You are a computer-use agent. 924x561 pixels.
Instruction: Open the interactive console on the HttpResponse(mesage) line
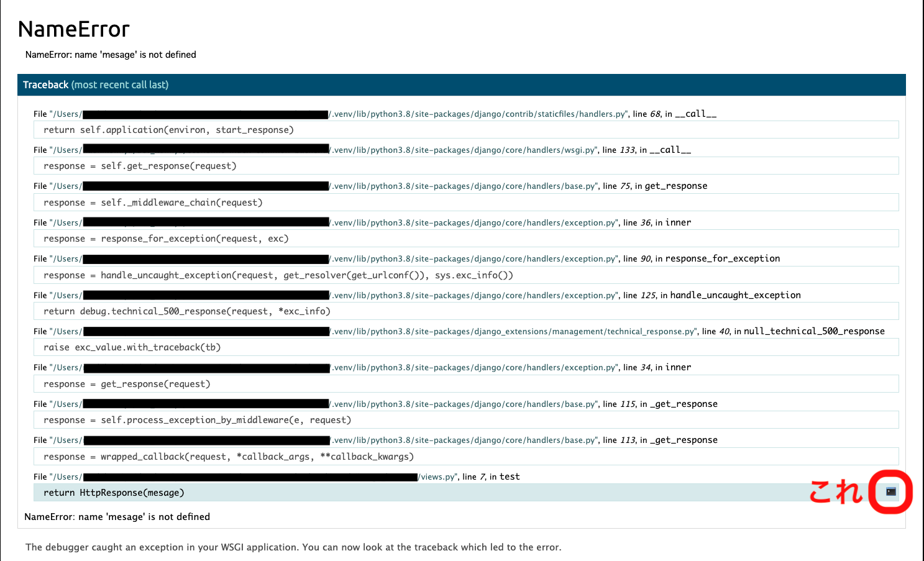(891, 492)
